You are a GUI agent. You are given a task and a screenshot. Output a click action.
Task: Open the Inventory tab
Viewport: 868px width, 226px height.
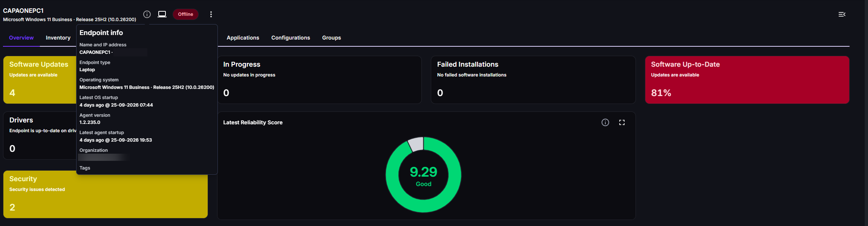pos(58,38)
